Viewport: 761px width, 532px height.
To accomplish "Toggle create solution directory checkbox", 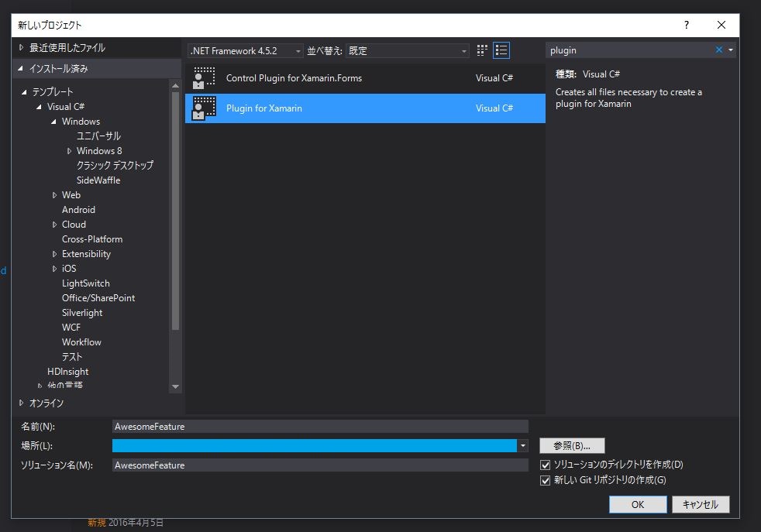I will 545,465.
